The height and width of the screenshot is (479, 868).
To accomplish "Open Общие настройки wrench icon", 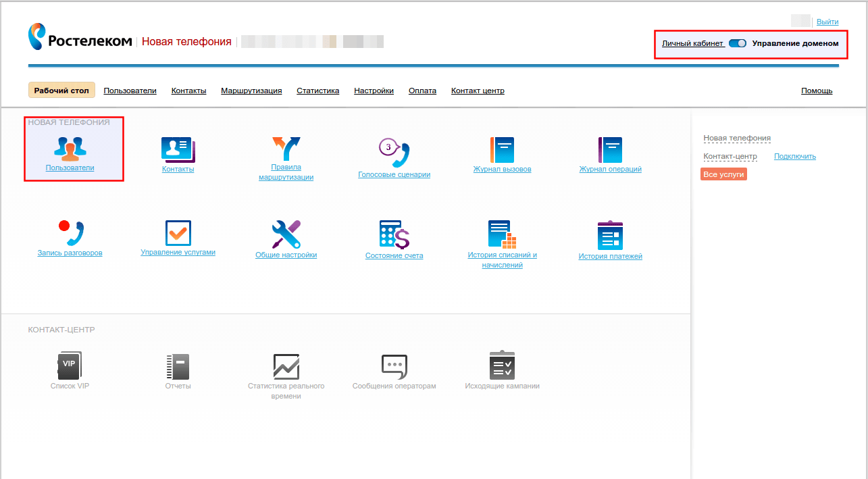I will 286,234.
